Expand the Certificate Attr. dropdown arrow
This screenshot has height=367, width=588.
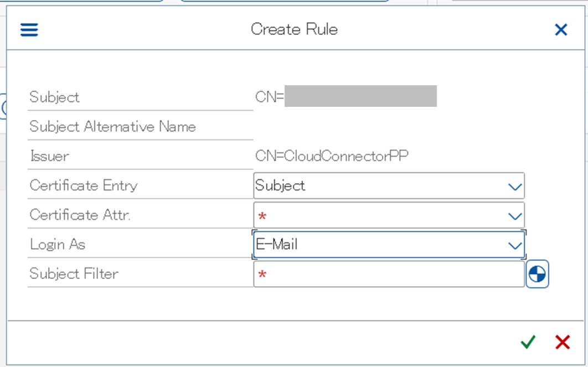(515, 216)
